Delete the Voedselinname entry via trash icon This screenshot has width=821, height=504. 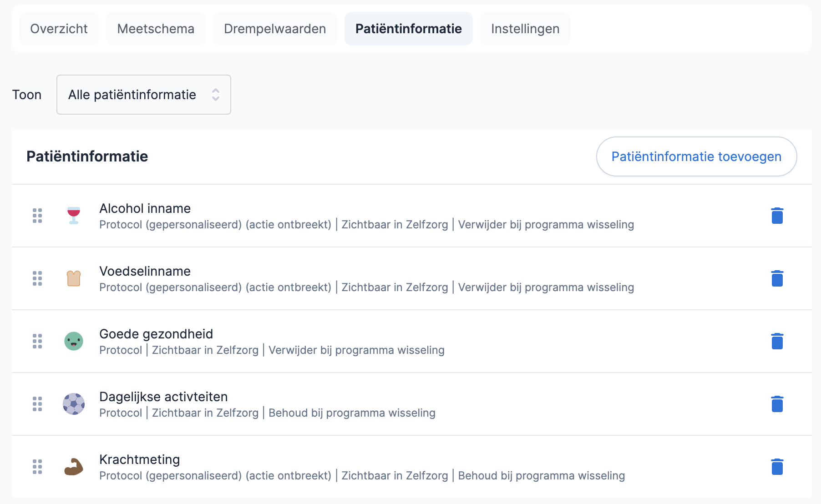pos(777,278)
